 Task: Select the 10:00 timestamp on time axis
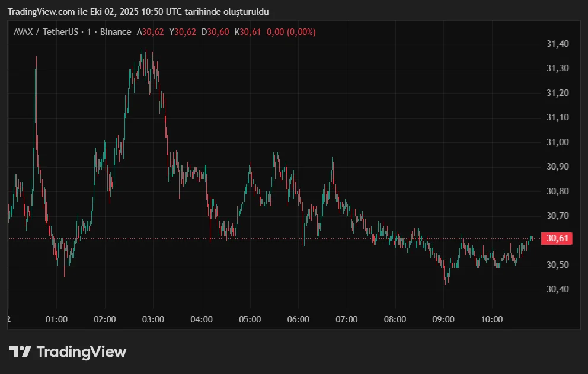(x=493, y=319)
